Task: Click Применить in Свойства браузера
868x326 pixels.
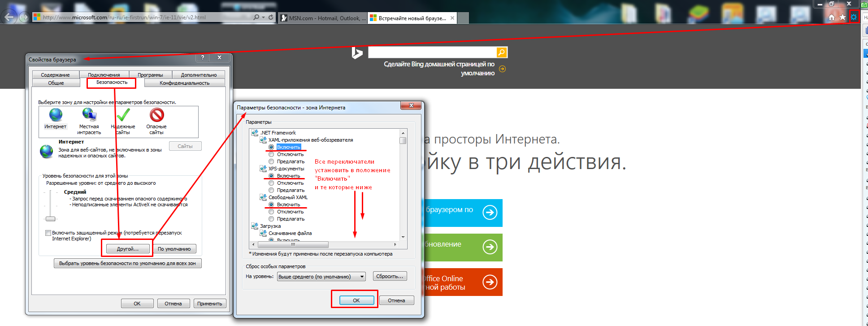Action: pos(210,304)
